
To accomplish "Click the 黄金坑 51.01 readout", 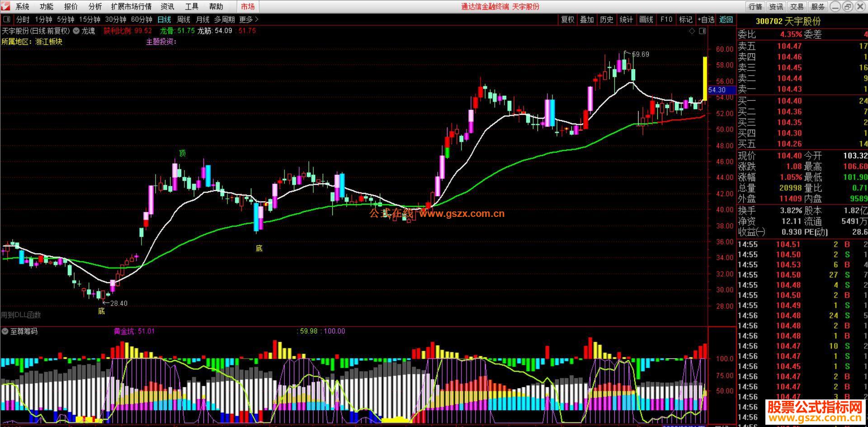I will pyautogui.click(x=134, y=331).
